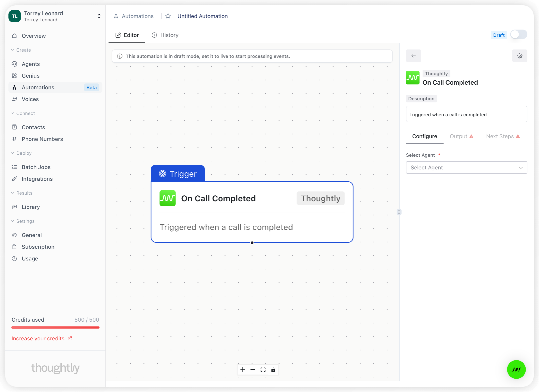The height and width of the screenshot is (392, 539).
Task: Select the Next Steps tab
Action: (x=503, y=136)
